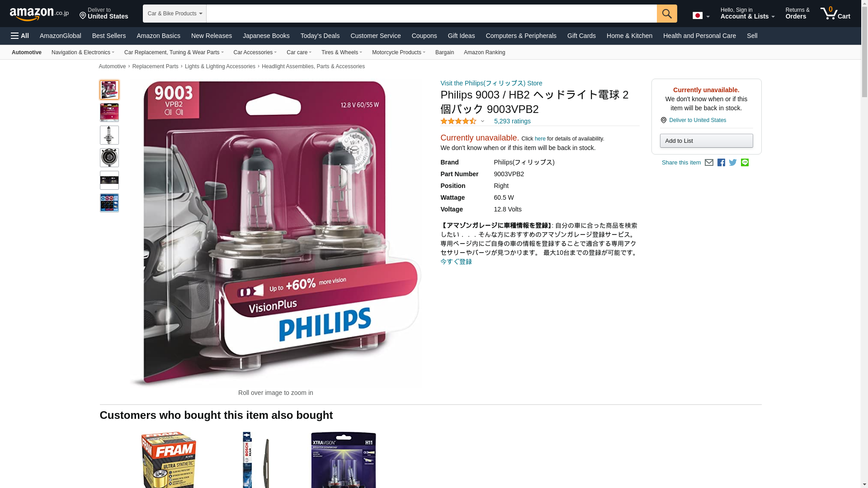Share this item on Facebook
Screen dimensions: 868x488
721,163
